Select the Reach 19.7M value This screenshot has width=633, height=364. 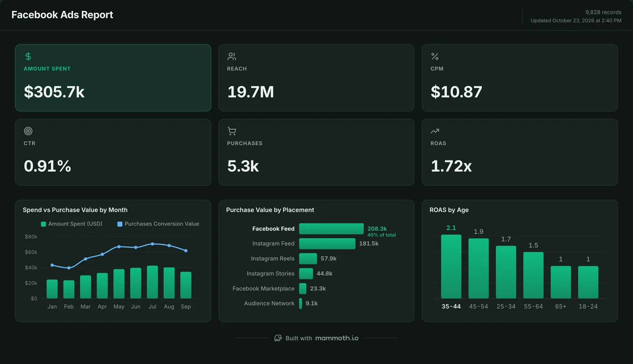tap(250, 92)
